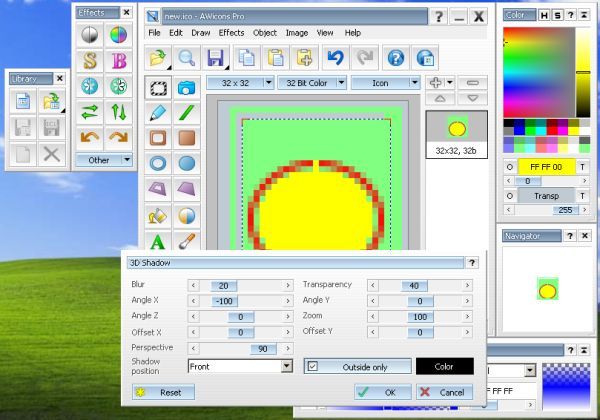This screenshot has height=420, width=600.
Task: Open the add-image plus dropdown arrow
Action: pyautogui.click(x=450, y=82)
